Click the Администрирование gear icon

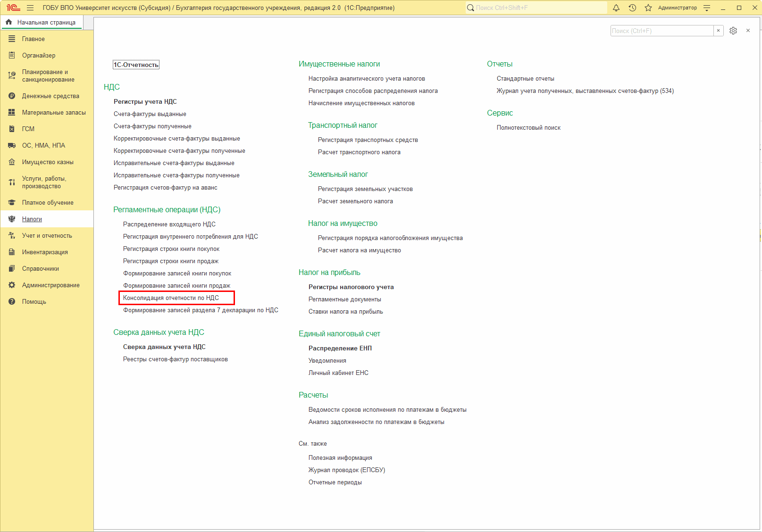coord(12,285)
